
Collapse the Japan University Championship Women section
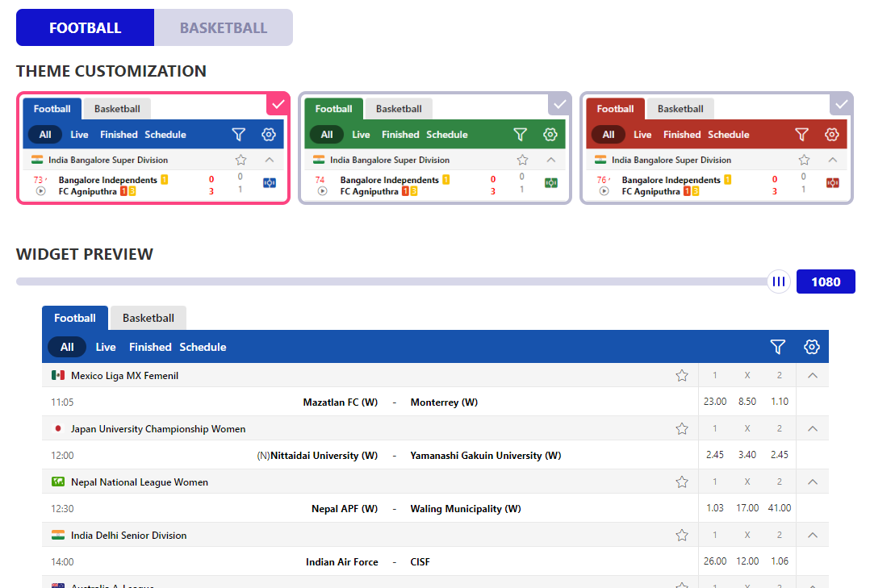pyautogui.click(x=812, y=428)
